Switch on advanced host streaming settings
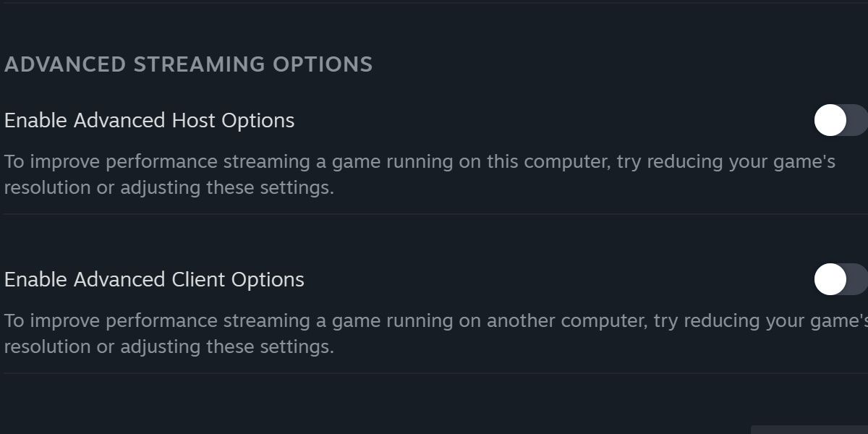868x434 pixels. [839, 121]
